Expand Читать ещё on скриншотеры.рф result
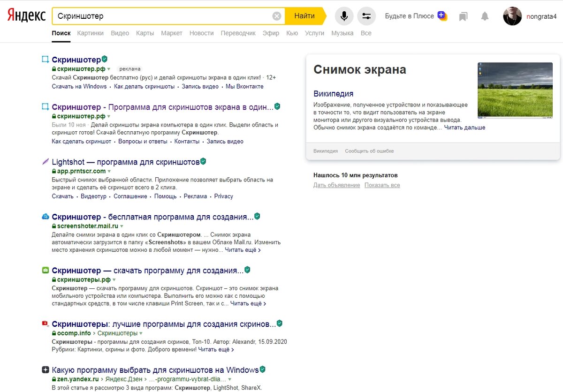Image resolution: width=563 pixels, height=392 pixels. (248, 303)
